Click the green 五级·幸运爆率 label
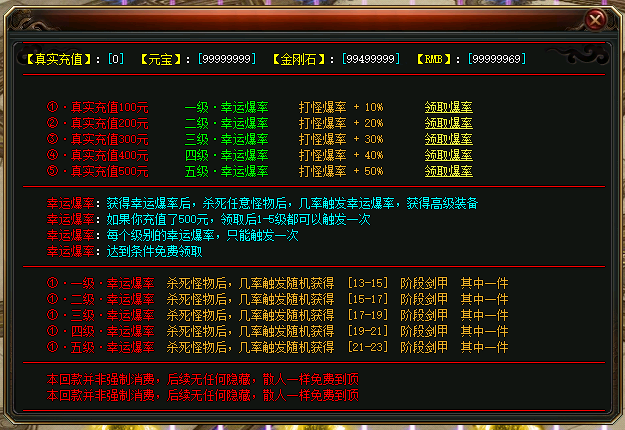This screenshot has width=625, height=430. click(x=226, y=171)
